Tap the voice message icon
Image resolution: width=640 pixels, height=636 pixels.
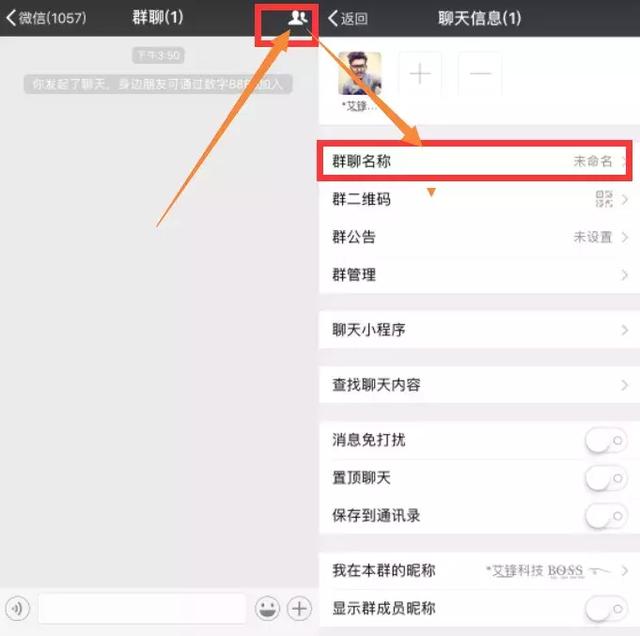(x=17, y=609)
